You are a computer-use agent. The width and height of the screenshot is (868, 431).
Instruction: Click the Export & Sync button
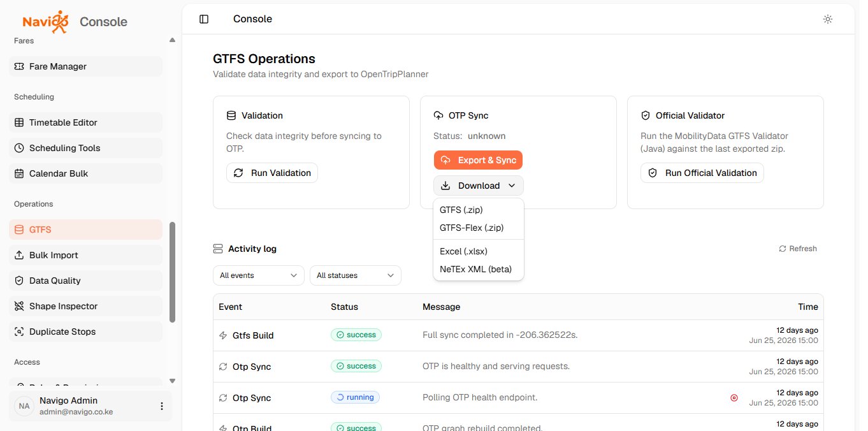479,160
